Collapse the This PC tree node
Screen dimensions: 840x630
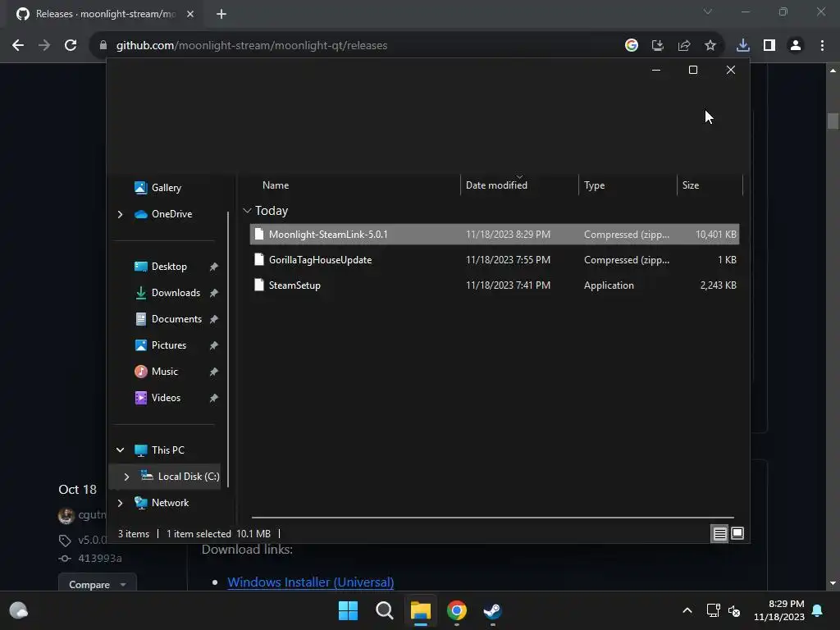pyautogui.click(x=120, y=450)
